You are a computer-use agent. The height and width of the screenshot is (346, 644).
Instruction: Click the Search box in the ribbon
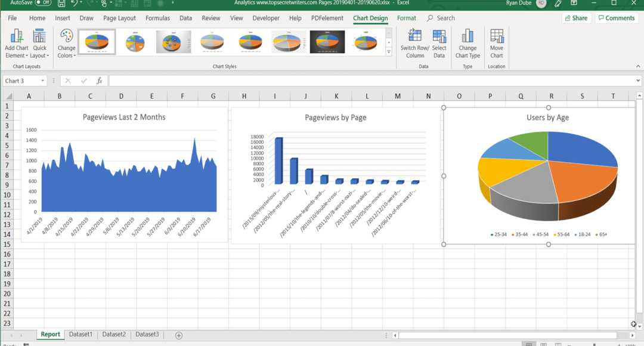pos(445,18)
